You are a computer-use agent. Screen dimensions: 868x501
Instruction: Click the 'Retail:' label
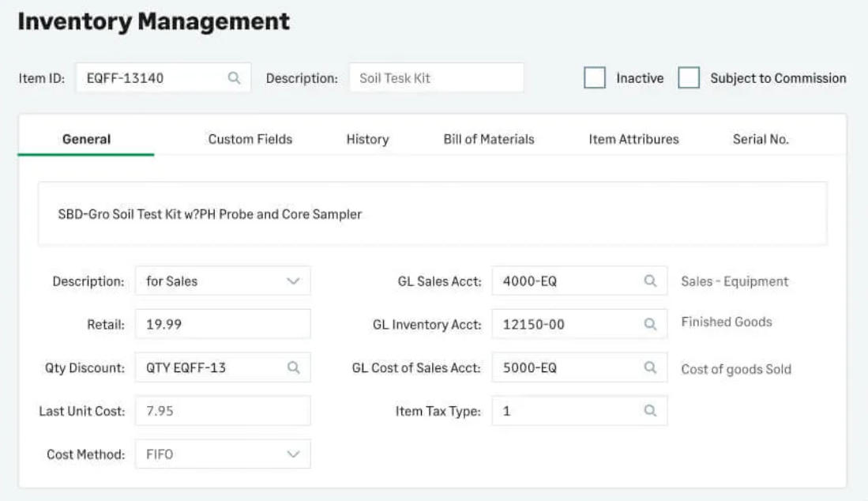[x=106, y=325]
